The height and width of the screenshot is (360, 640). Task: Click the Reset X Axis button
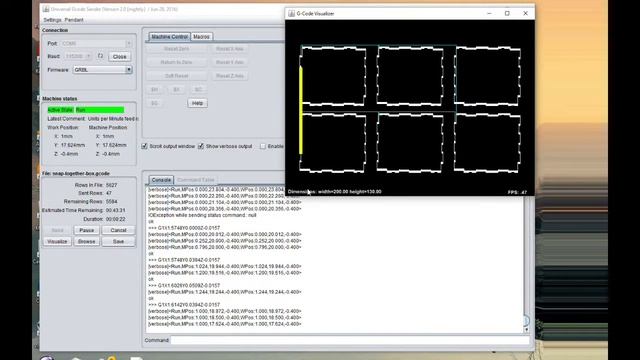(230, 49)
